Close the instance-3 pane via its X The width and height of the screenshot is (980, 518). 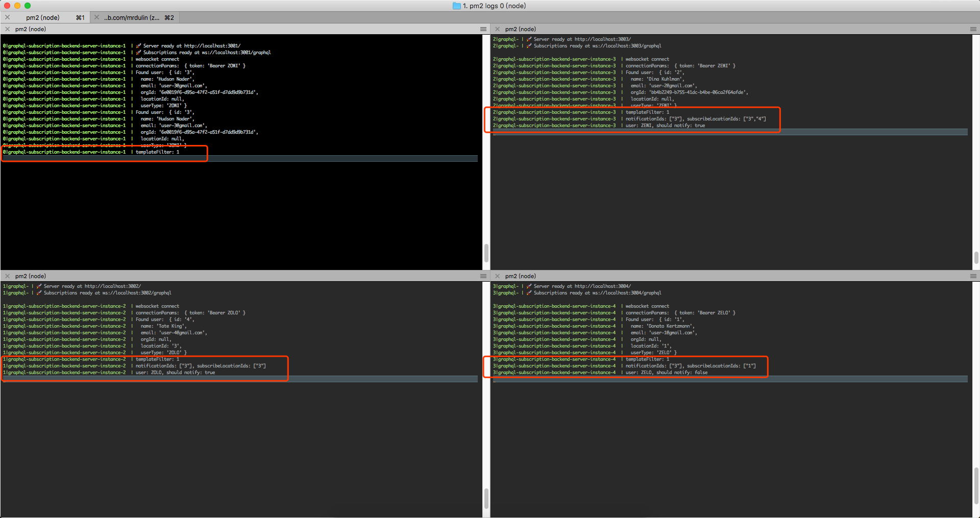click(497, 29)
